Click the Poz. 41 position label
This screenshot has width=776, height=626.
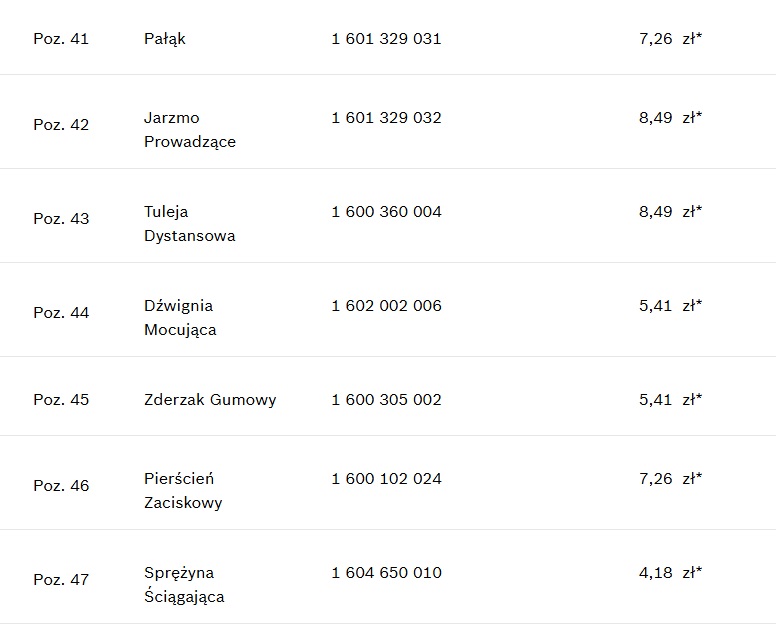coord(61,39)
